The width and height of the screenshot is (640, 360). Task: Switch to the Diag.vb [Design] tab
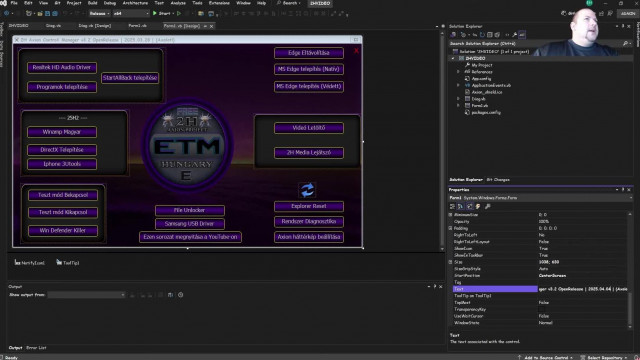pyautogui.click(x=95, y=26)
